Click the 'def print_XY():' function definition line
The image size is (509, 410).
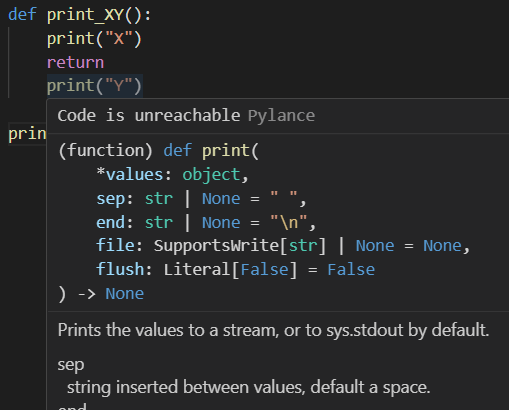click(80, 15)
